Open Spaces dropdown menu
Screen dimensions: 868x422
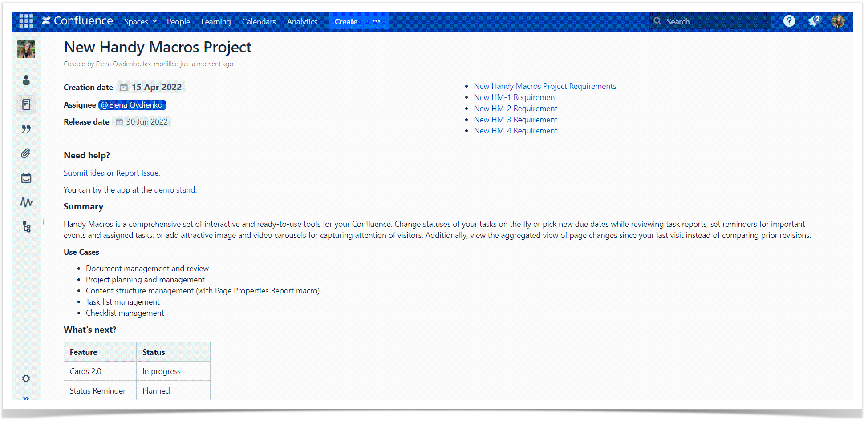[140, 21]
